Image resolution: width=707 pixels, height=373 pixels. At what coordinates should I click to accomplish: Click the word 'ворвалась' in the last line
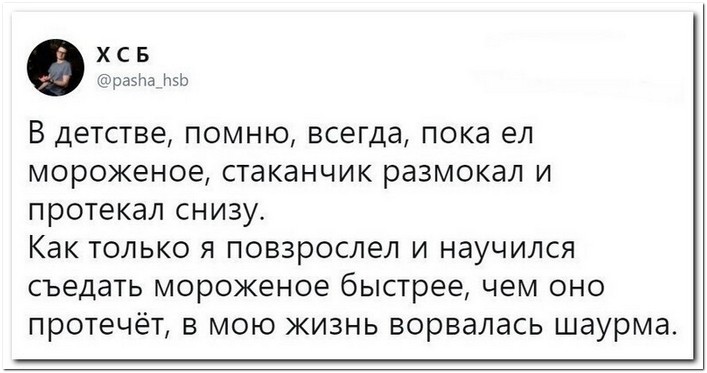click(x=465, y=326)
